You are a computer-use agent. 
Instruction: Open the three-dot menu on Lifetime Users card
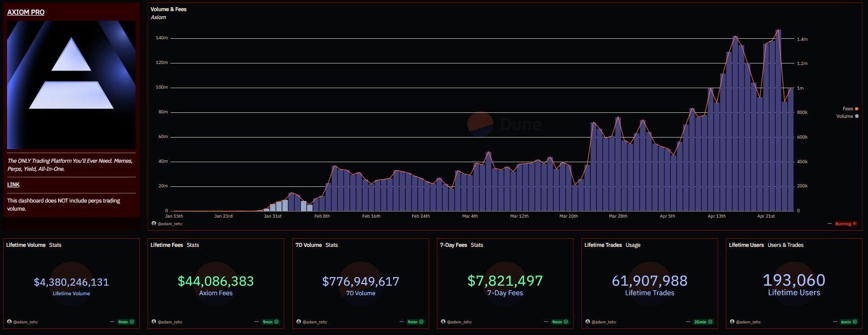click(x=835, y=322)
